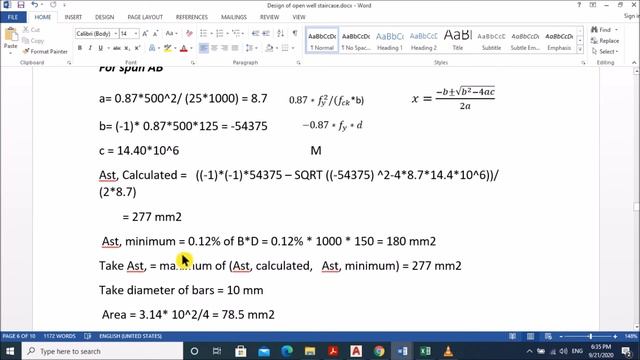Apply Title style
The image size is (640, 360).
pos(458,41)
